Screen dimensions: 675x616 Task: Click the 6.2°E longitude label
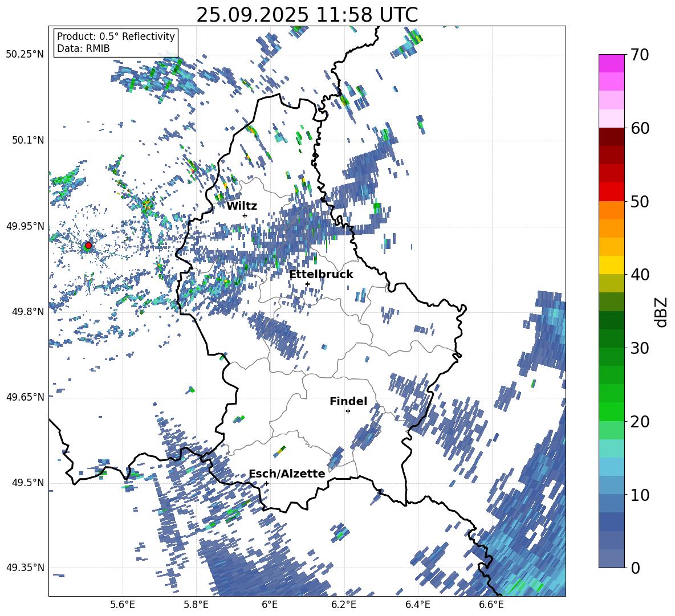(x=344, y=605)
